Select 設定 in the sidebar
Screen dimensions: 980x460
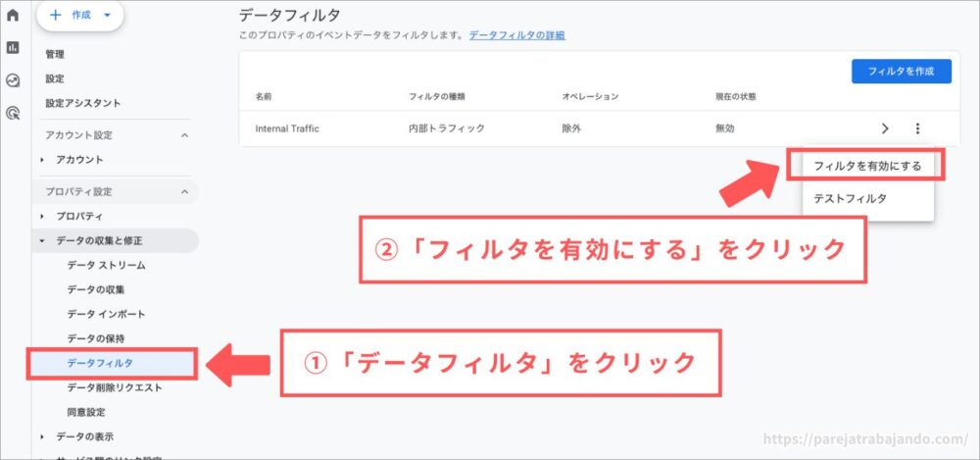(x=54, y=78)
